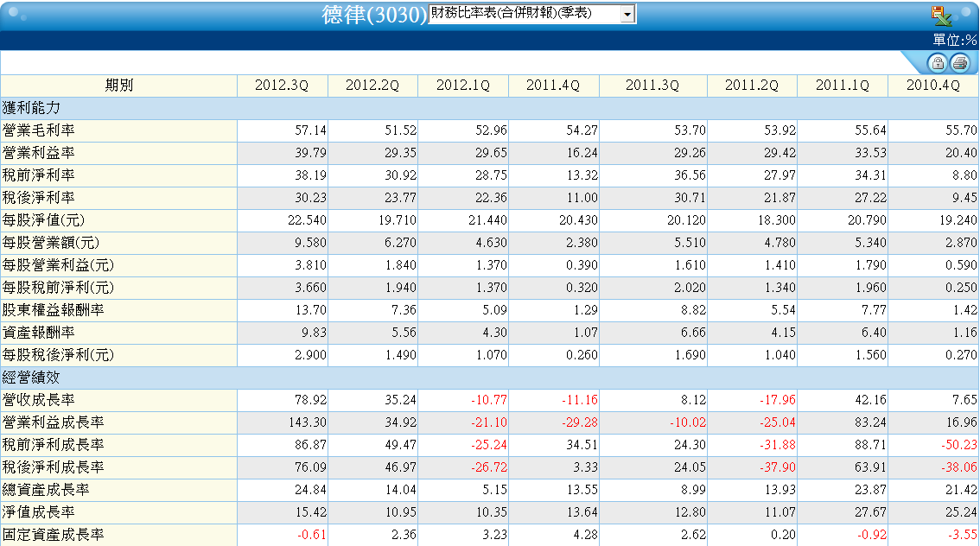Select the 股東權益報酬率 row label
This screenshot has height=546, width=980.
(x=53, y=310)
